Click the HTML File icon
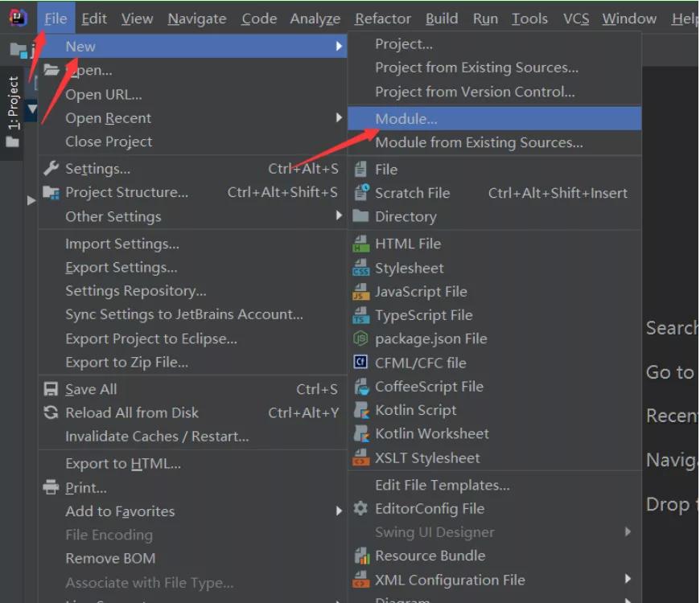700x603 pixels. coord(360,244)
